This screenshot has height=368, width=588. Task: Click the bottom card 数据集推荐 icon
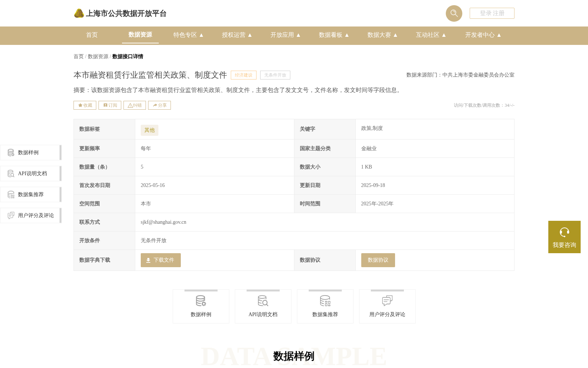[325, 301]
